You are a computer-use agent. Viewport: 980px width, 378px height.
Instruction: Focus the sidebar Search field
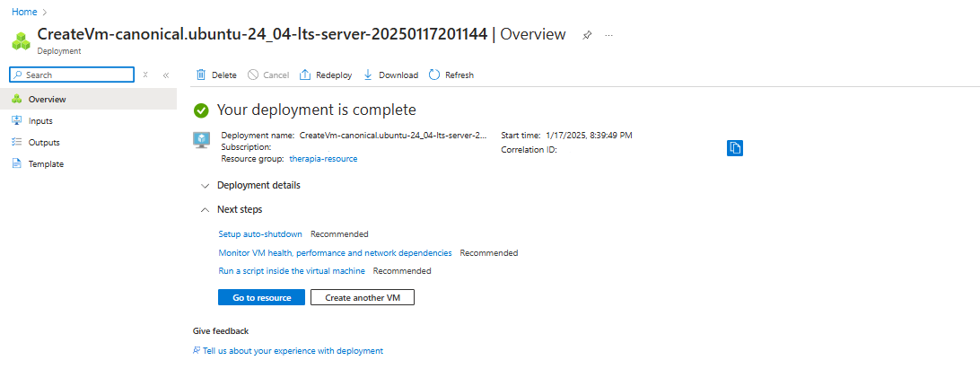pos(72,75)
